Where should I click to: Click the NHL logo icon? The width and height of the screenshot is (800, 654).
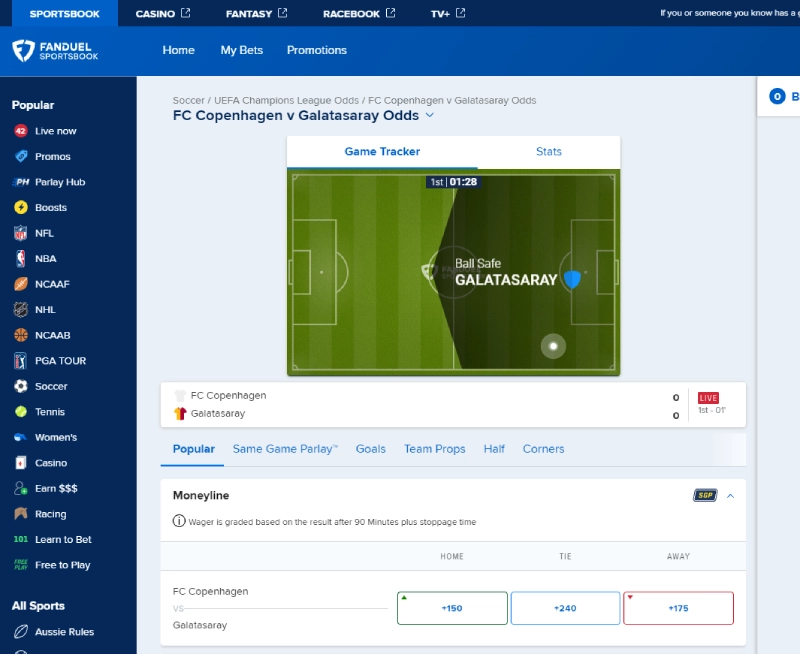point(21,309)
